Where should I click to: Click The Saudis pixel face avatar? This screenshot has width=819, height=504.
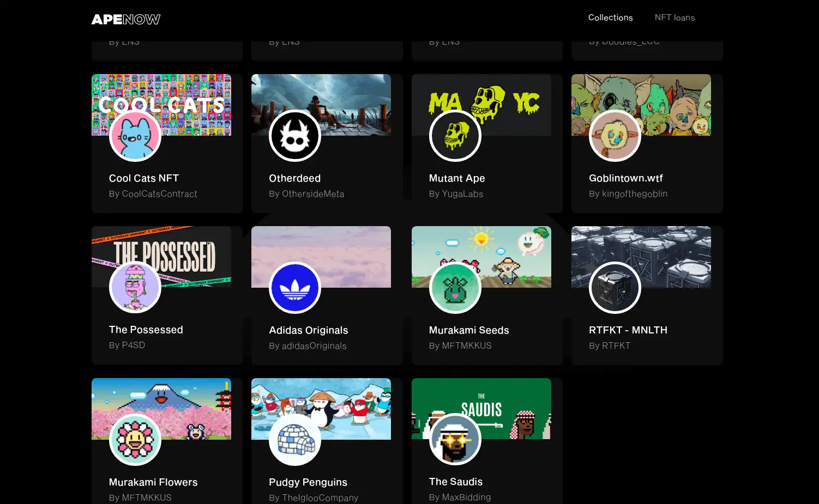pos(455,439)
